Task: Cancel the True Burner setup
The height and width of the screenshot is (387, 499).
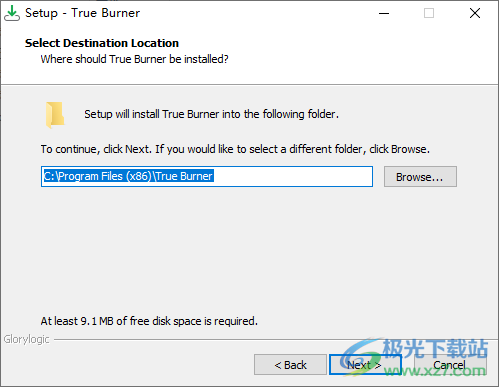Action: pyautogui.click(x=450, y=365)
